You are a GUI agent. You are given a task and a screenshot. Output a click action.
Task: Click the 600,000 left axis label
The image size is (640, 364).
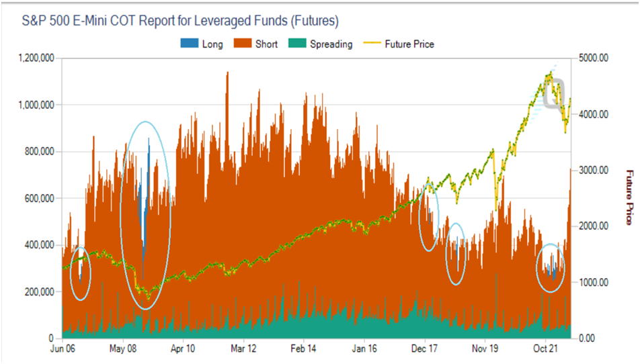point(39,199)
